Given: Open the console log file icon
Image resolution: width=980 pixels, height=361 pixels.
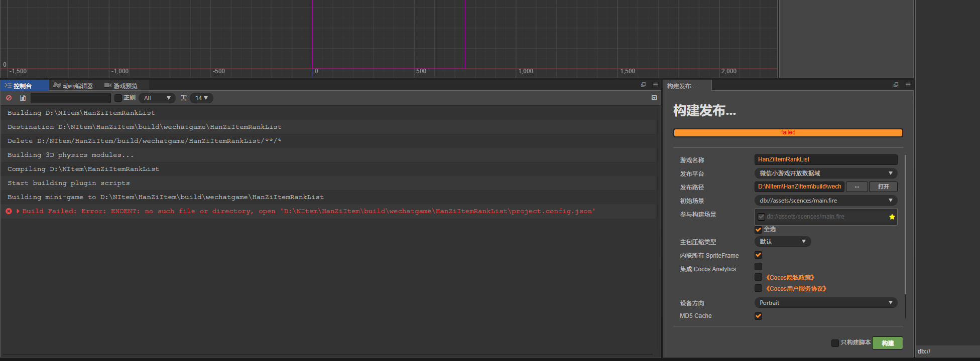Looking at the screenshot, I should pyautogui.click(x=23, y=98).
